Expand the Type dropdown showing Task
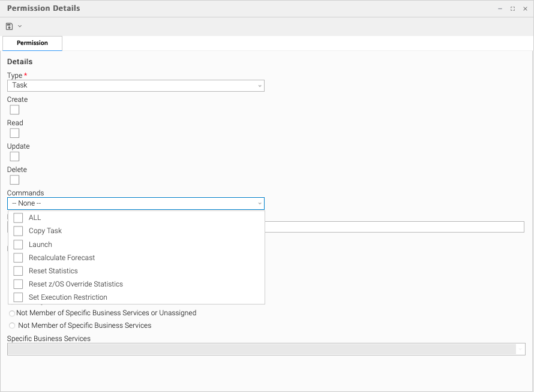 point(136,86)
